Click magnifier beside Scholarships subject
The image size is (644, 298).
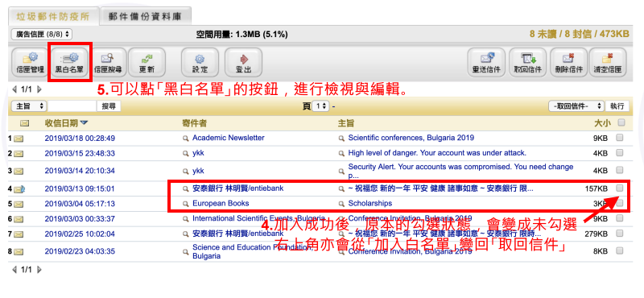click(x=341, y=204)
